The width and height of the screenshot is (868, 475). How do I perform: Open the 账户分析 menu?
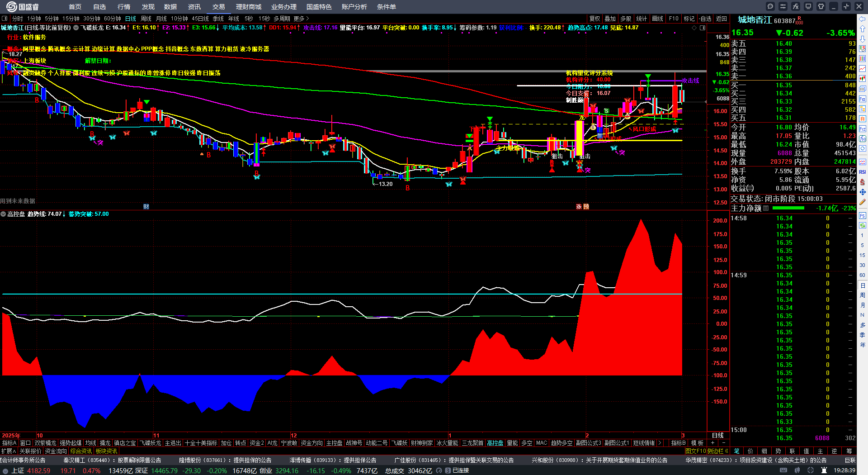354,7
